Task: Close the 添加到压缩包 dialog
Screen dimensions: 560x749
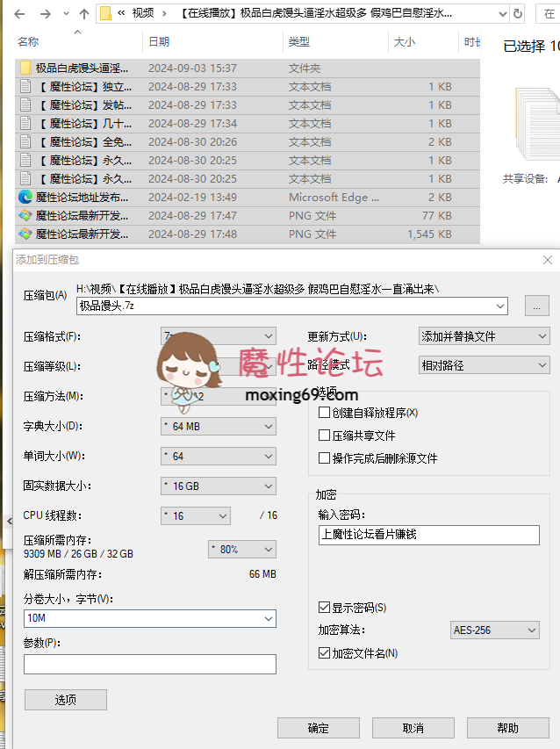Action: click(x=548, y=260)
